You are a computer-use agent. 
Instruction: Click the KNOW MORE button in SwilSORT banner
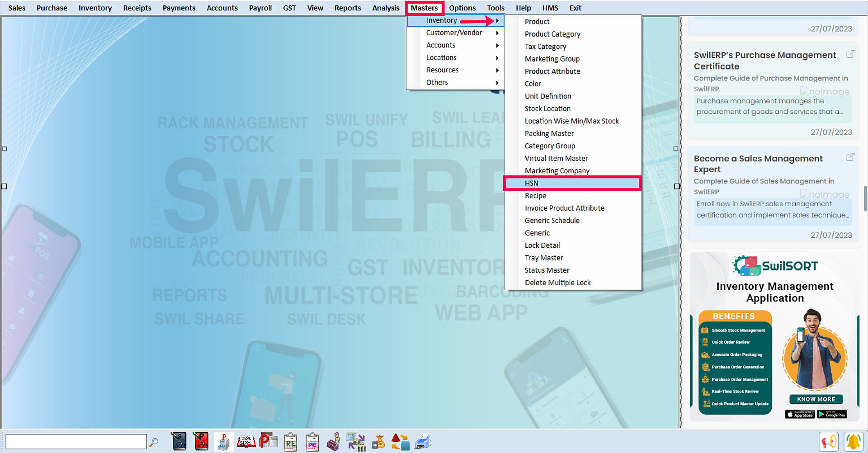(x=816, y=399)
